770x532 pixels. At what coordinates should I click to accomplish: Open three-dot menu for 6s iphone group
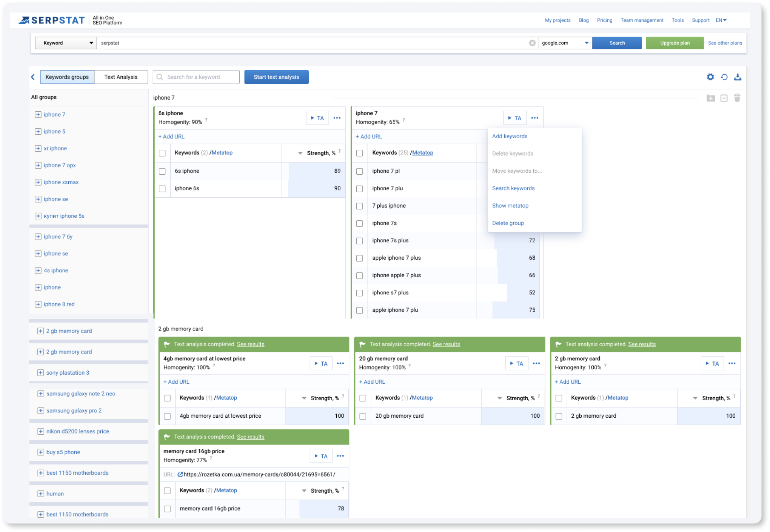pyautogui.click(x=337, y=118)
